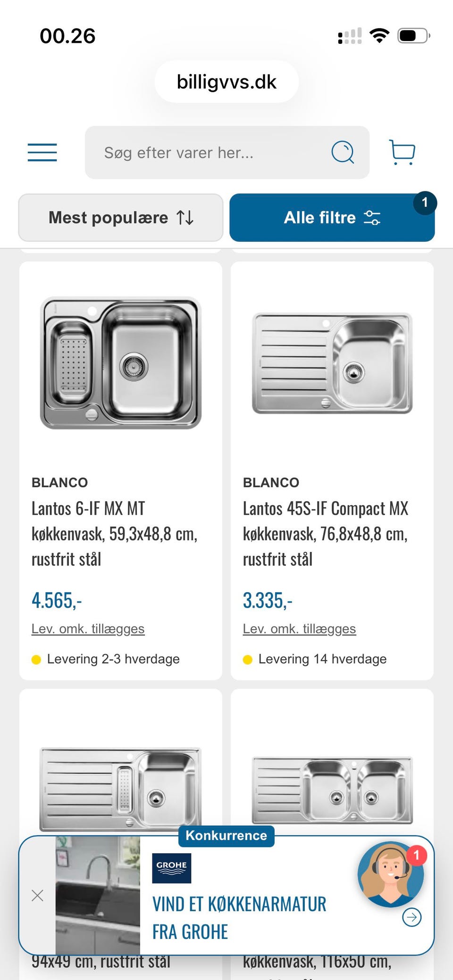Close the Grohe competition banner
This screenshot has height=980, width=453.
[37, 896]
